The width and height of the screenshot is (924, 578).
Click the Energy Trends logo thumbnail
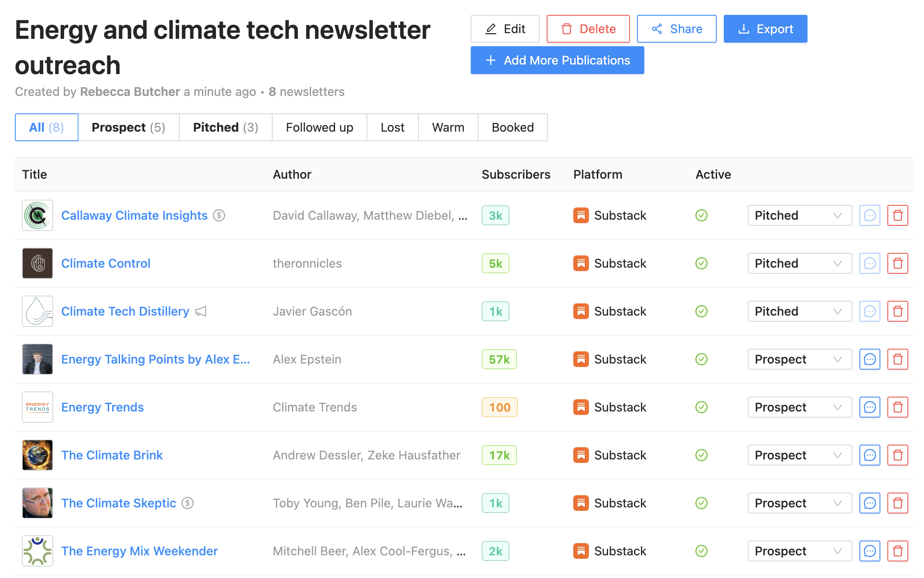tap(37, 407)
